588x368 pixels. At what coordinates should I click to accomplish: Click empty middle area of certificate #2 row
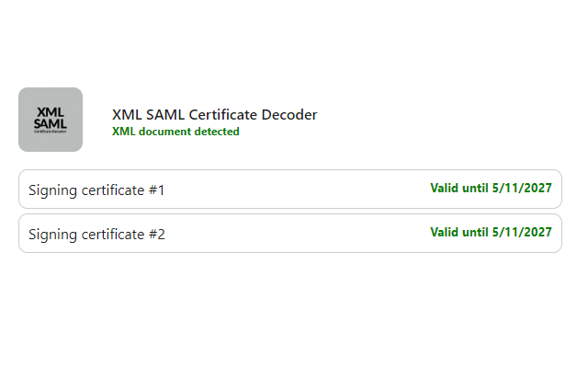coord(294,234)
